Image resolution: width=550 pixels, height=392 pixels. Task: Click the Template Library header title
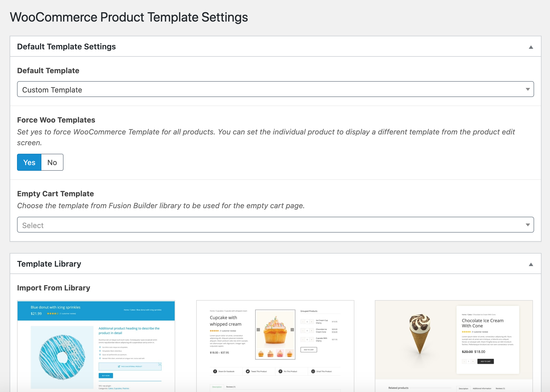(x=49, y=264)
